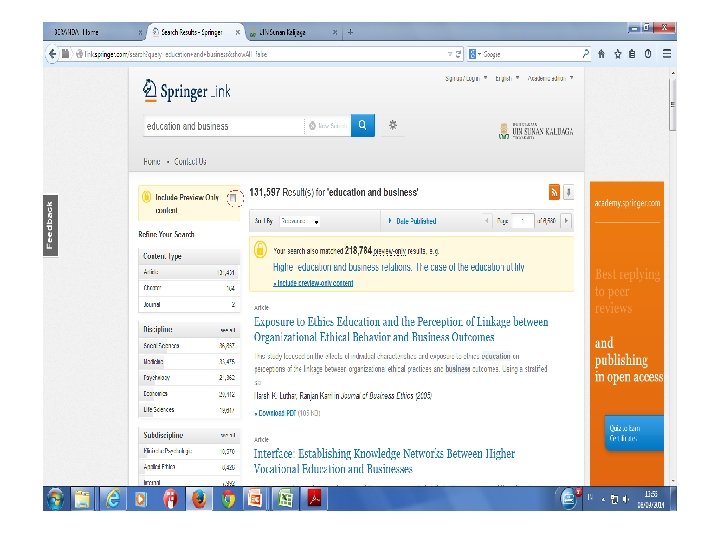Filter by Psychology discipline
This screenshot has width=720, height=540.
click(189, 378)
